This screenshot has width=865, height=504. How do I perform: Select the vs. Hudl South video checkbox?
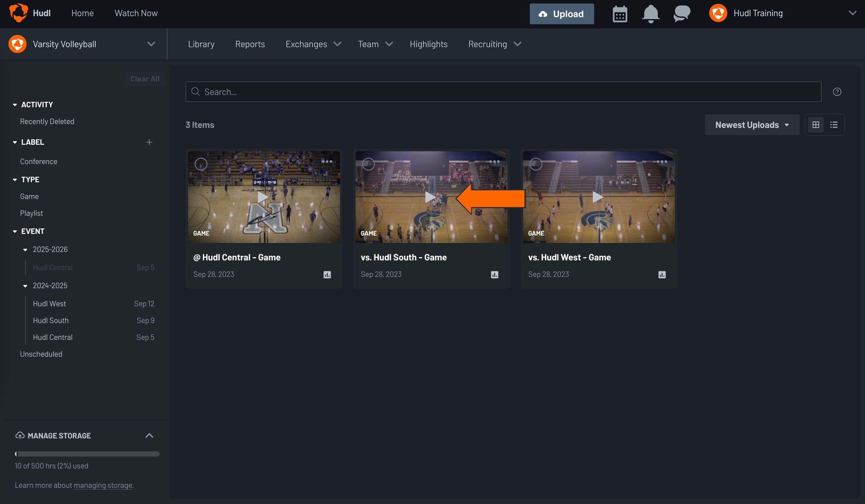click(368, 164)
